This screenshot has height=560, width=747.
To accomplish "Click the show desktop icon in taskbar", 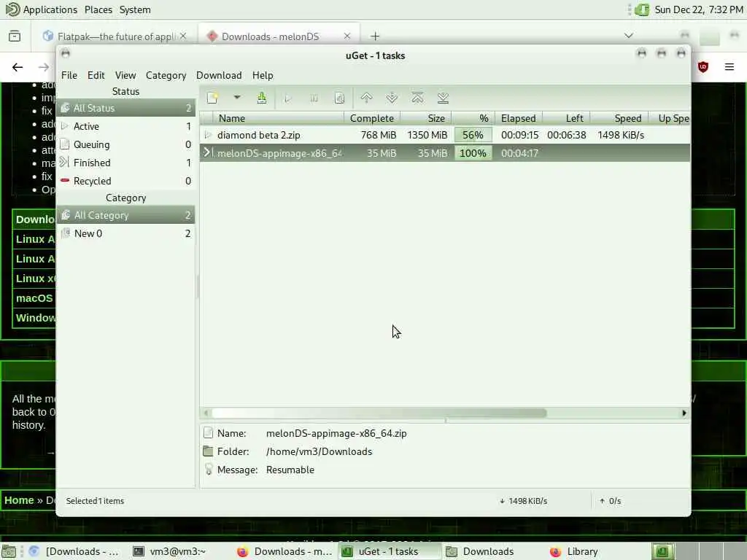I will (x=9, y=551).
